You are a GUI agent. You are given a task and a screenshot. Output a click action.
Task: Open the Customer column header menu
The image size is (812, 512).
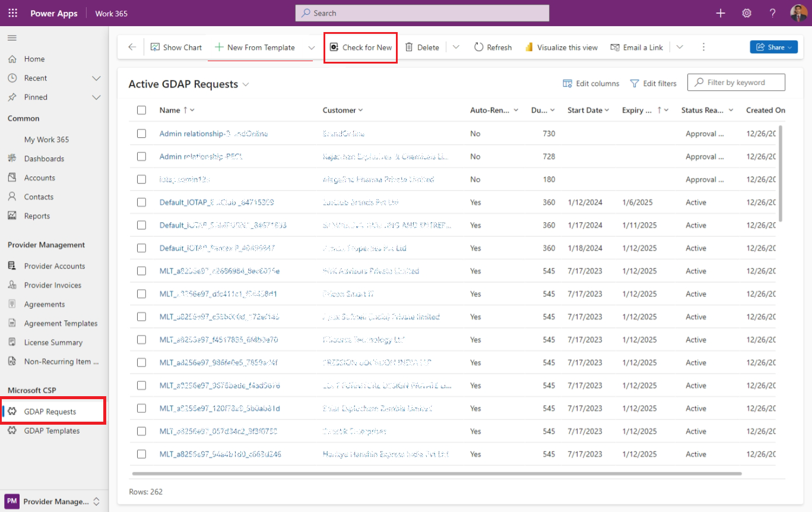342,110
